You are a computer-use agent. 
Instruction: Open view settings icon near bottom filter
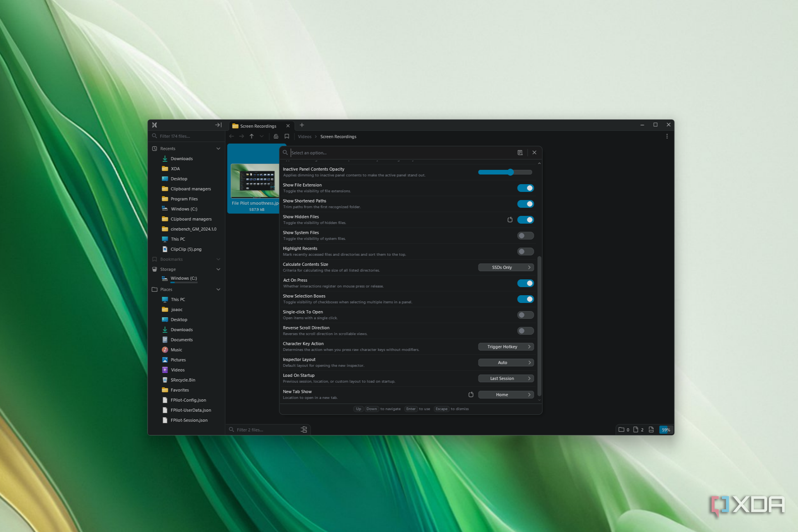click(x=304, y=429)
